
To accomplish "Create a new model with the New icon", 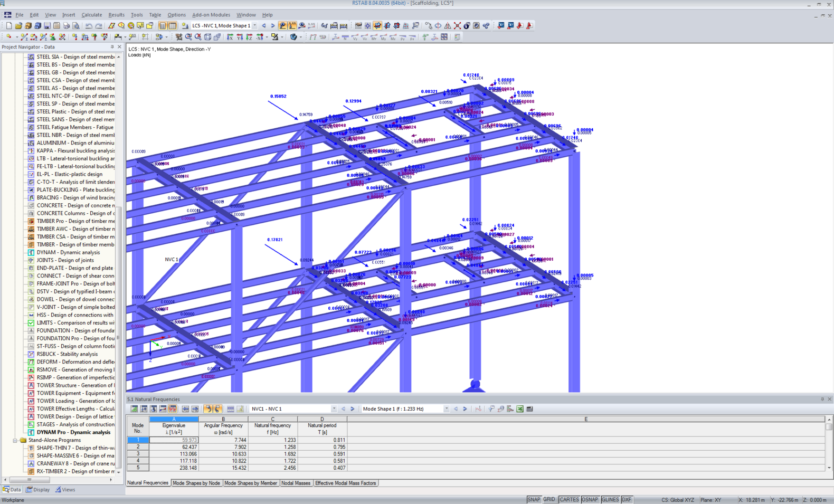I will click(x=8, y=25).
